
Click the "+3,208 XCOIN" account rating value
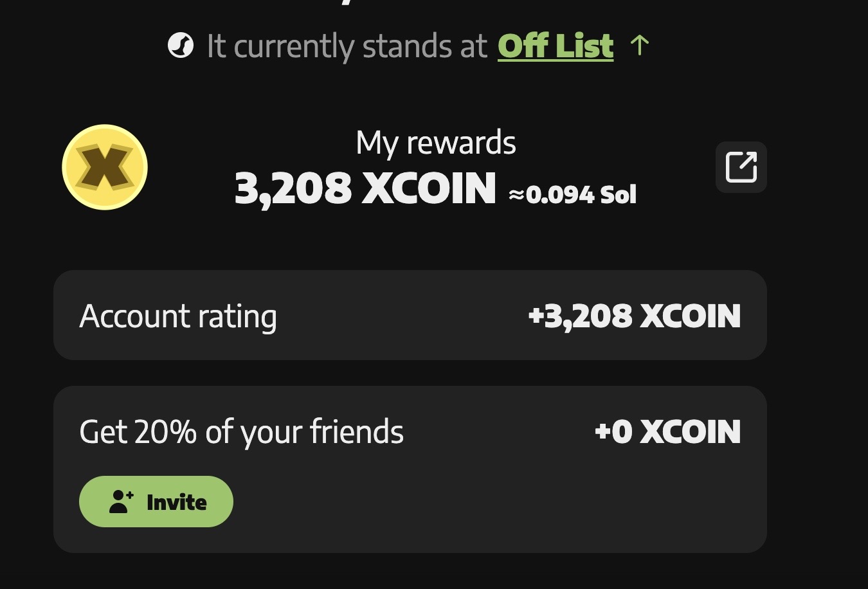coord(634,316)
